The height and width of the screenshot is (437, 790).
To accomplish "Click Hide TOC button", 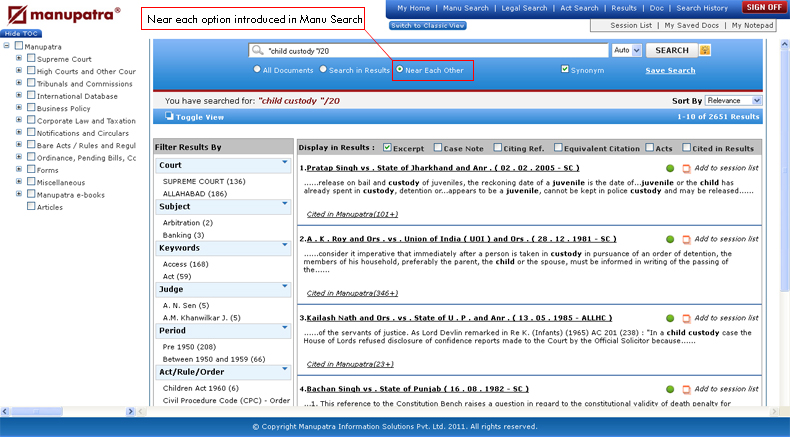I will (x=21, y=33).
